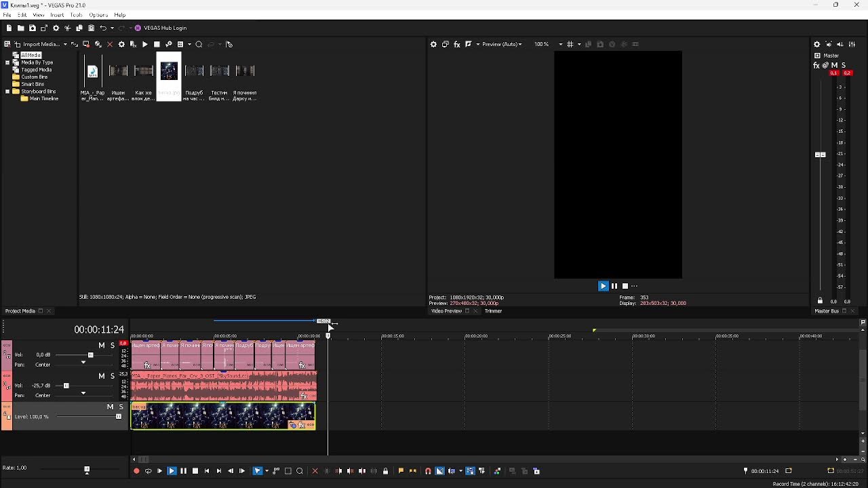Open Media FX icon in Project Media toolbar
This screenshot has height=488, width=868.
(x=133, y=44)
